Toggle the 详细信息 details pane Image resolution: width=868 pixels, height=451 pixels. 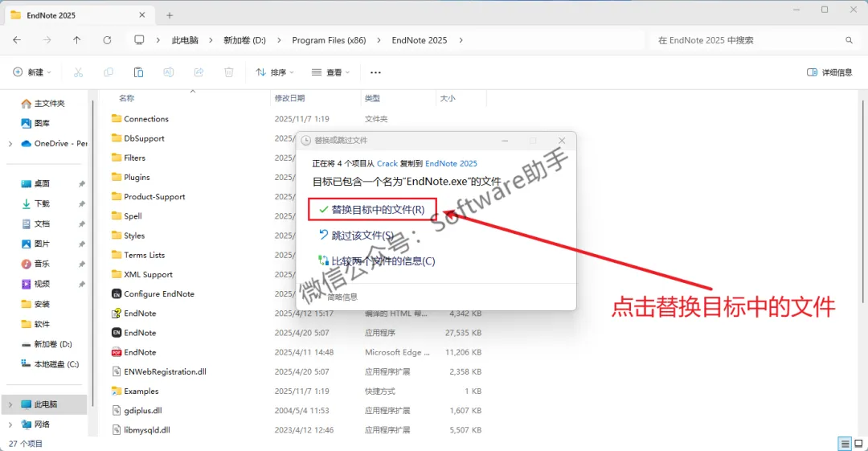[x=829, y=72]
